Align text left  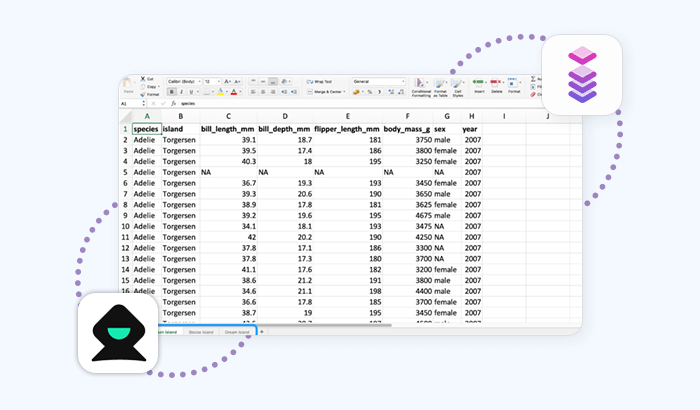253,92
